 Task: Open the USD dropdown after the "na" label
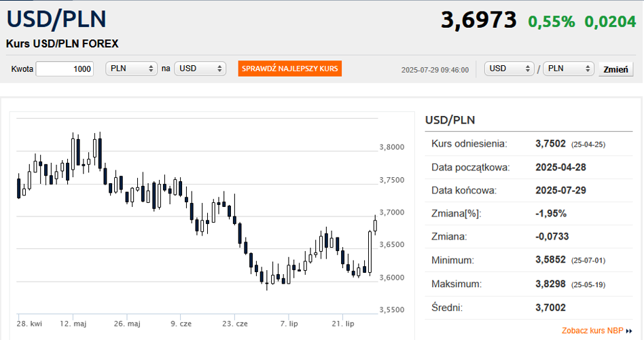pyautogui.click(x=200, y=69)
